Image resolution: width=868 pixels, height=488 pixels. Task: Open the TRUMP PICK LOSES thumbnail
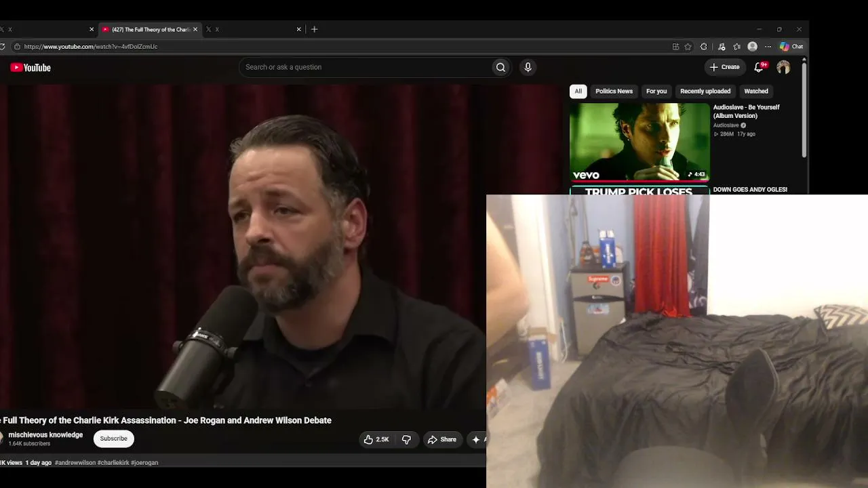tap(639, 191)
